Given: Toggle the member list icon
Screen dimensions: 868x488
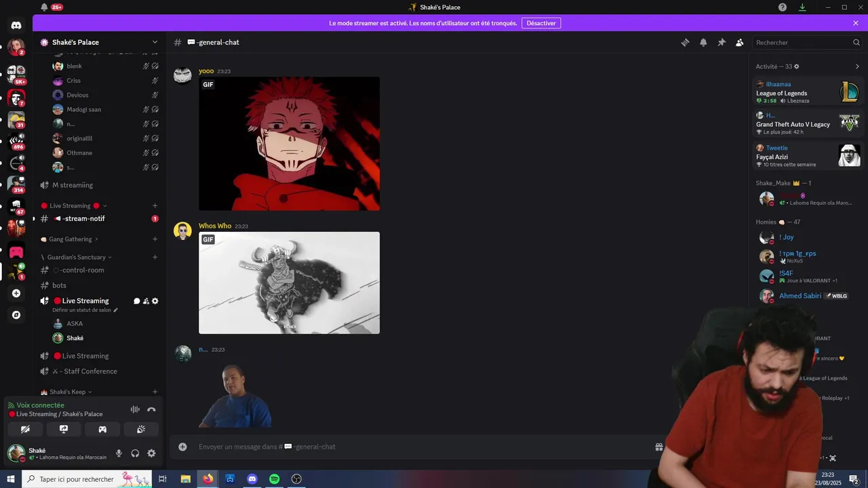Looking at the screenshot, I should tap(740, 42).
